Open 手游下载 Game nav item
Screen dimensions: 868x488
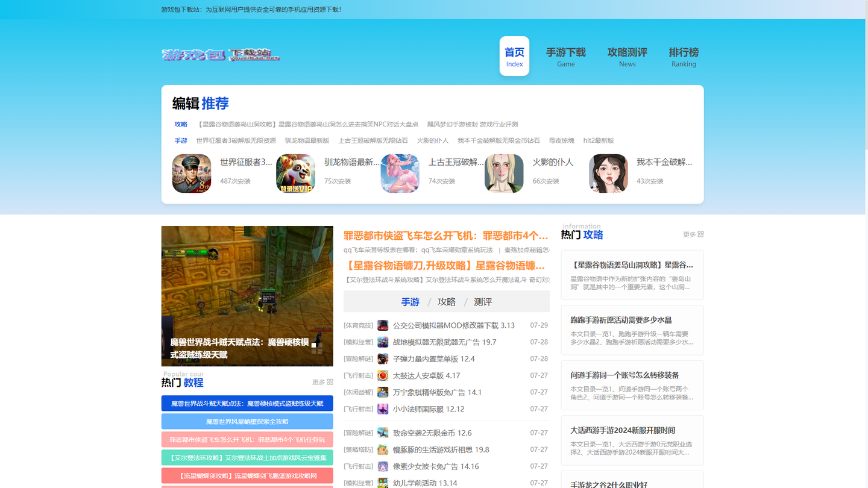click(565, 57)
